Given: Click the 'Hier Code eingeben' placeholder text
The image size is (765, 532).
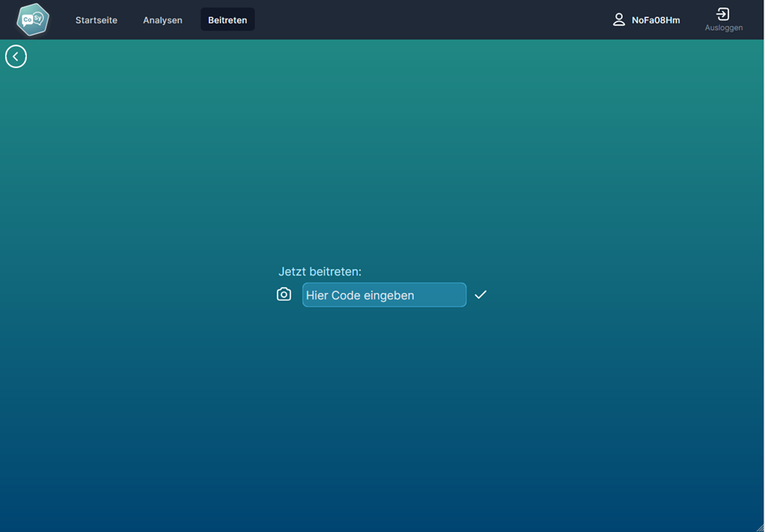Looking at the screenshot, I should tap(360, 296).
